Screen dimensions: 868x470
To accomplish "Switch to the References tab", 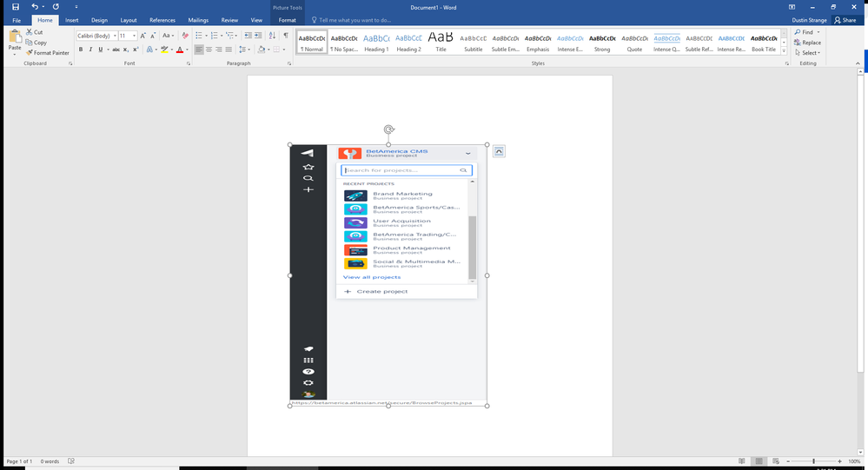I will 162,20.
